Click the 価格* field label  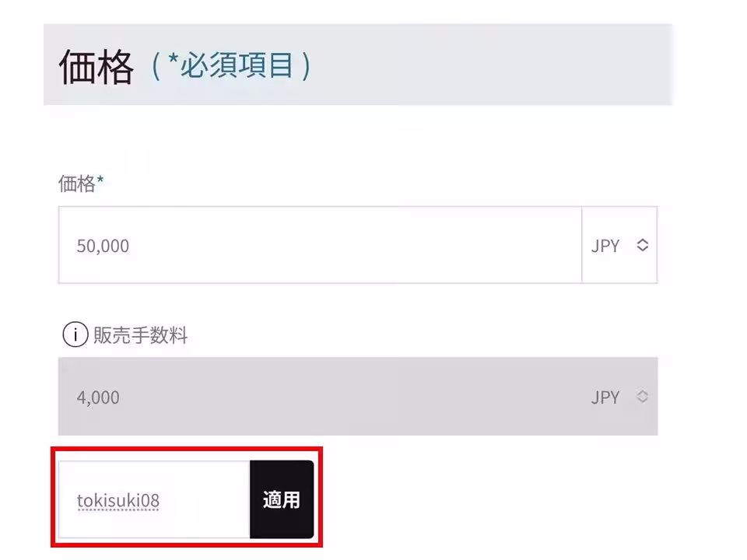tap(81, 184)
